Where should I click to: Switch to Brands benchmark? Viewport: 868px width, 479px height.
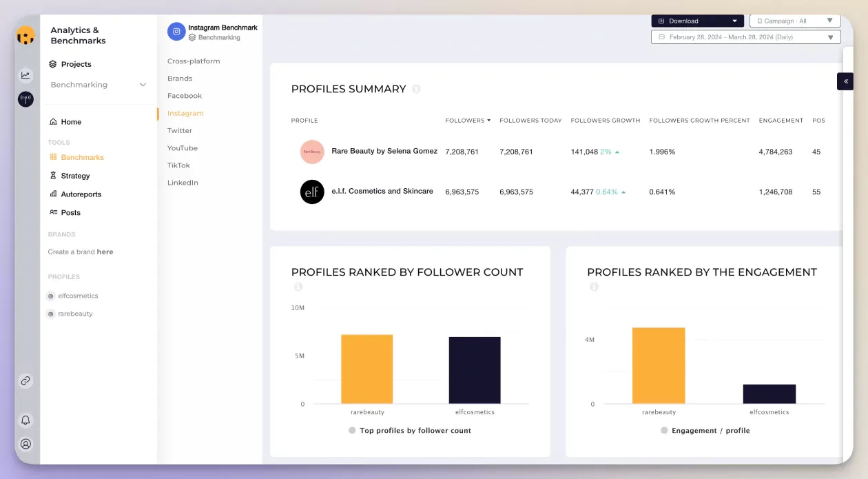180,79
